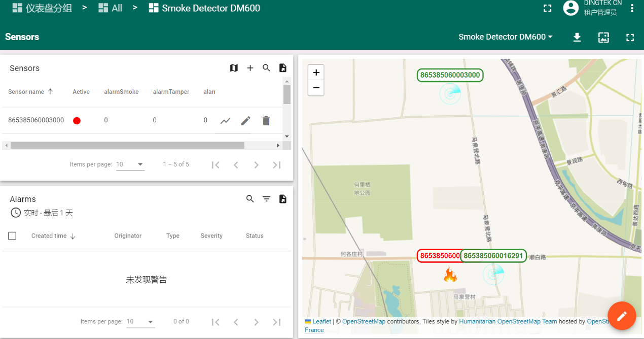Click the orange edit floating button
Screen dimensions: 644x339
[x=622, y=316]
